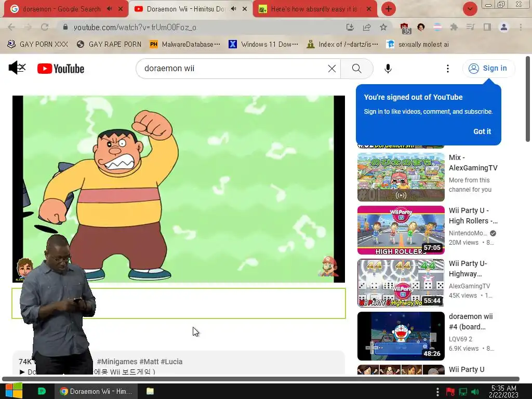Mute audio on the Doraemon Wii tab
532x399 pixels.
233,9
